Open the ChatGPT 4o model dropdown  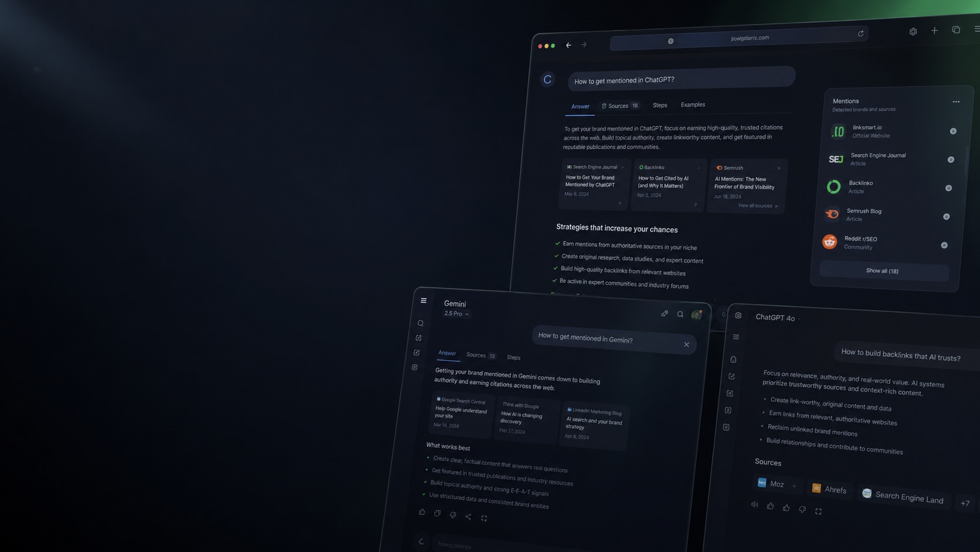(778, 318)
